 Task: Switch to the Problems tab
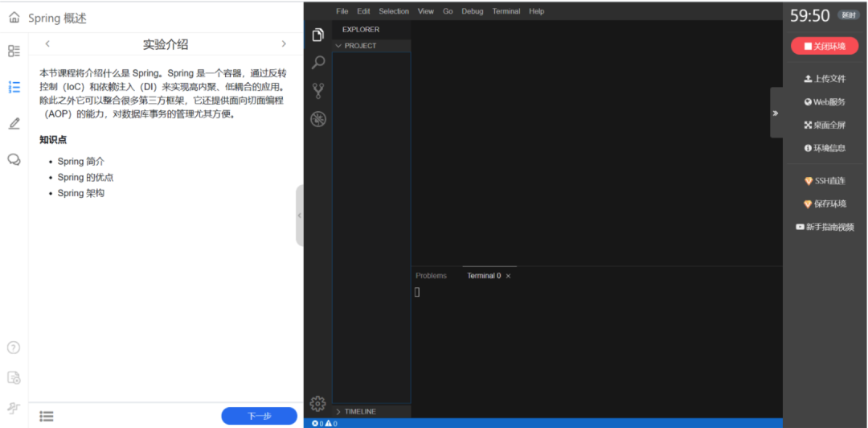(x=432, y=275)
